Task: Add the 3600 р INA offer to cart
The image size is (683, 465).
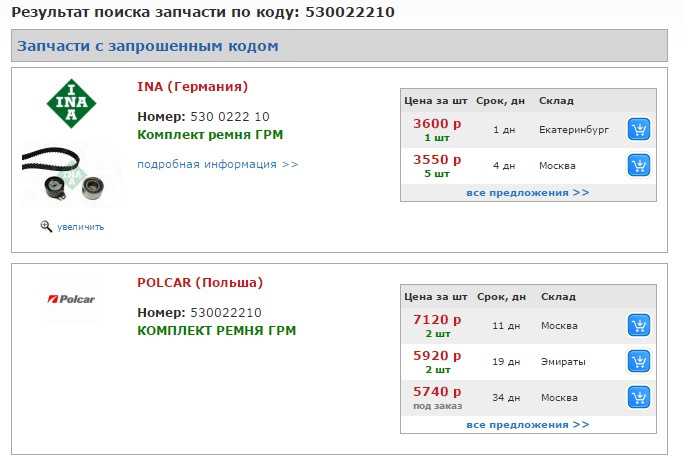Action: 639,130
